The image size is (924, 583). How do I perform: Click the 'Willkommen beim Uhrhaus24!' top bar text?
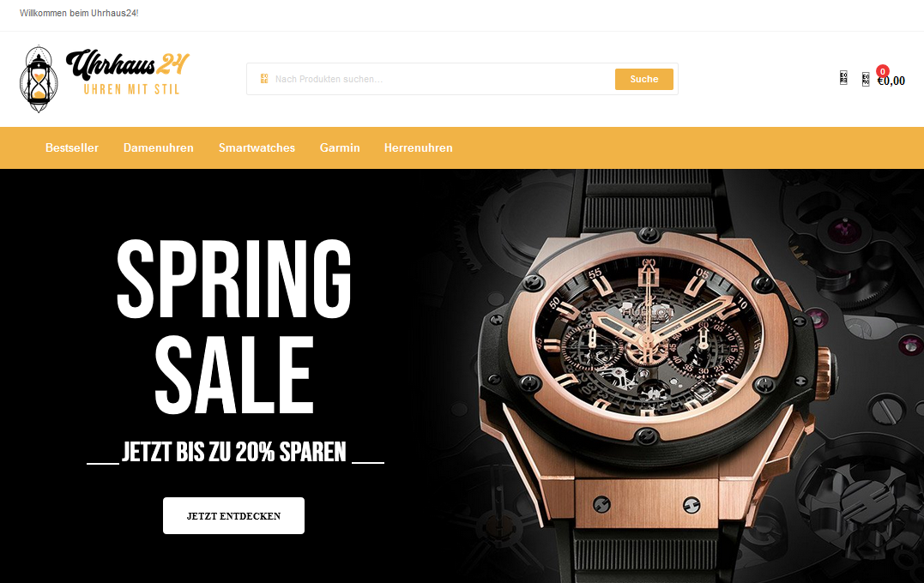79,13
